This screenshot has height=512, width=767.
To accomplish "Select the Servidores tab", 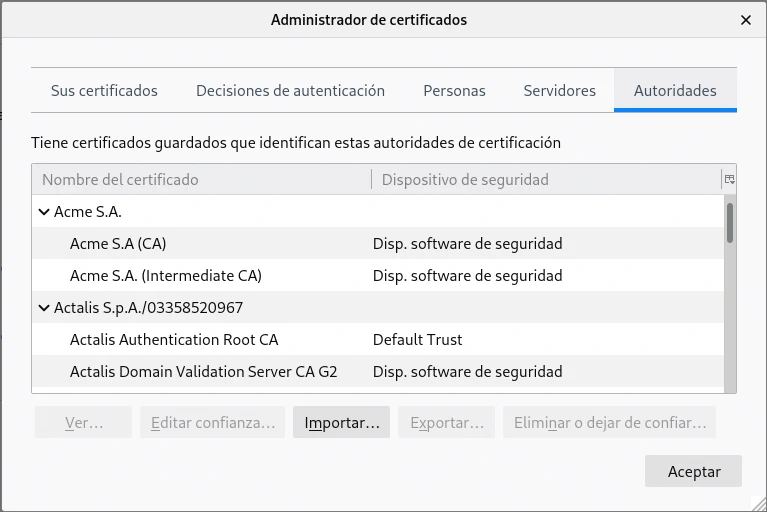I will [x=559, y=91].
